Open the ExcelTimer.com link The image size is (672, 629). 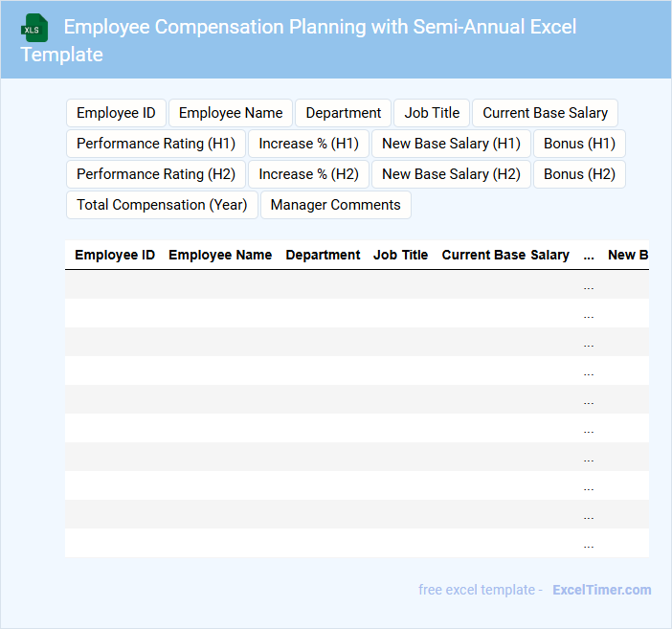click(x=601, y=590)
